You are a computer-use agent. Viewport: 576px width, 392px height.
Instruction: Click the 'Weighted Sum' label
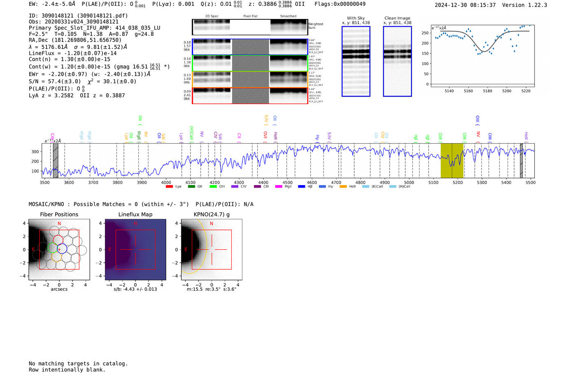316,26
